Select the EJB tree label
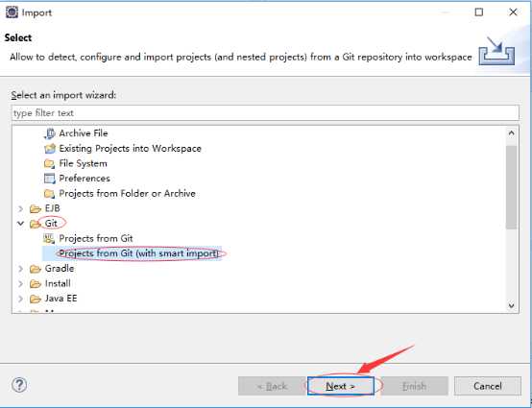The height and width of the screenshot is (408, 532). [x=52, y=208]
